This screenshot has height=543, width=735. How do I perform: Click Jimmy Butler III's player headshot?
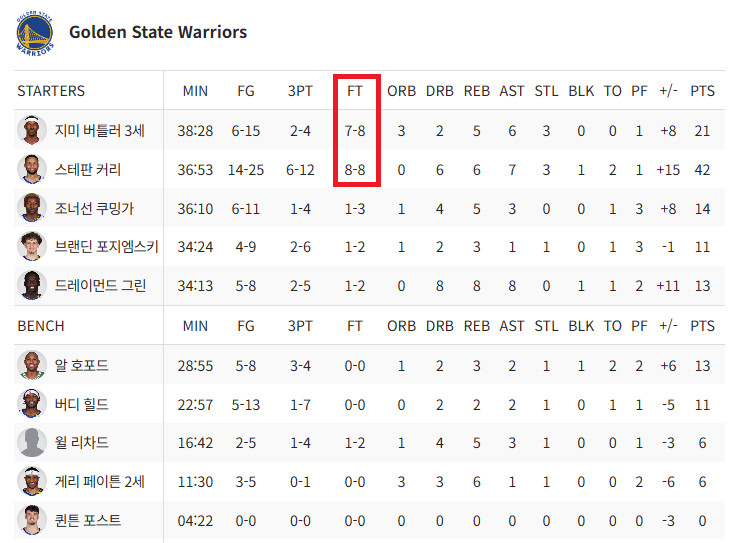point(32,130)
